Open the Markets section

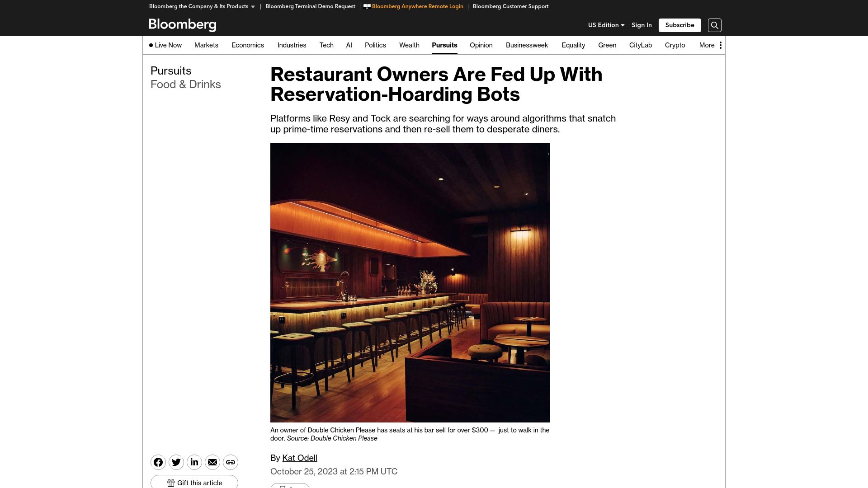click(206, 45)
